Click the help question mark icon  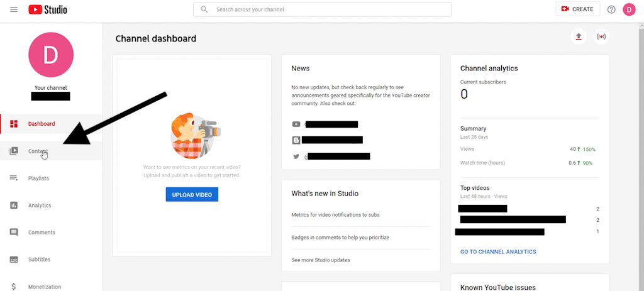(x=611, y=9)
